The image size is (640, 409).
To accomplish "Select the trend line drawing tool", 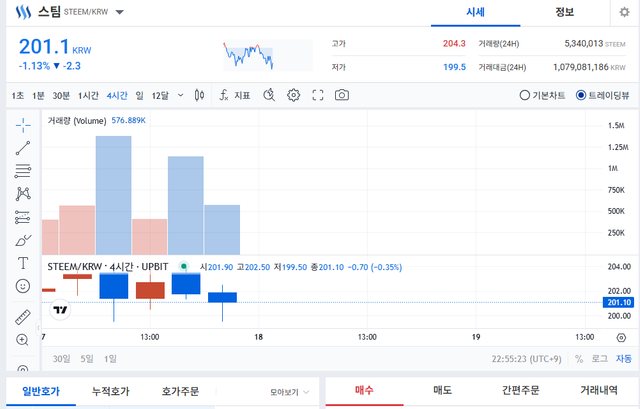I will click(x=23, y=148).
